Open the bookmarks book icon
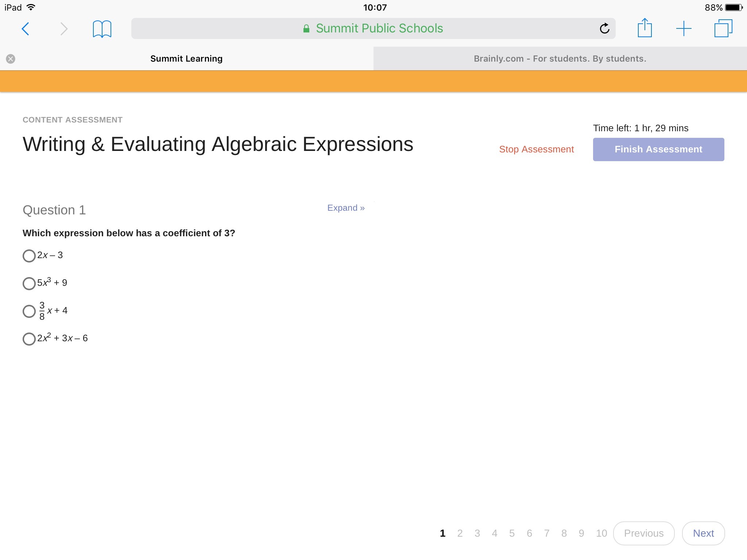This screenshot has height=560, width=747. click(102, 29)
